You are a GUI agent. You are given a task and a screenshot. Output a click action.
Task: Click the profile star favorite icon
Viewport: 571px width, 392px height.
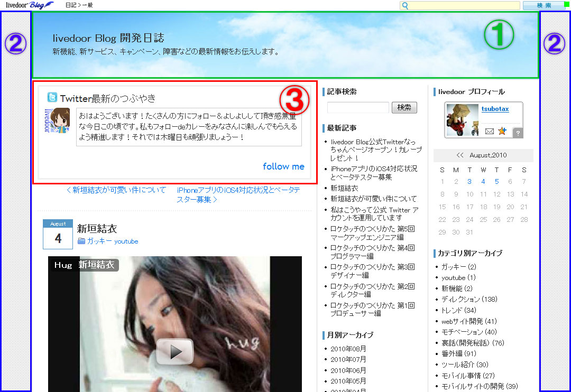tap(502, 131)
